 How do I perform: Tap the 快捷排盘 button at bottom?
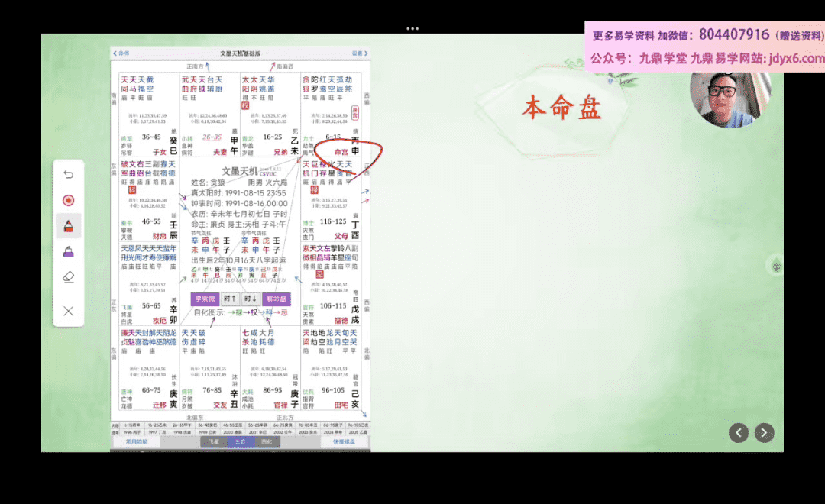pos(344,441)
